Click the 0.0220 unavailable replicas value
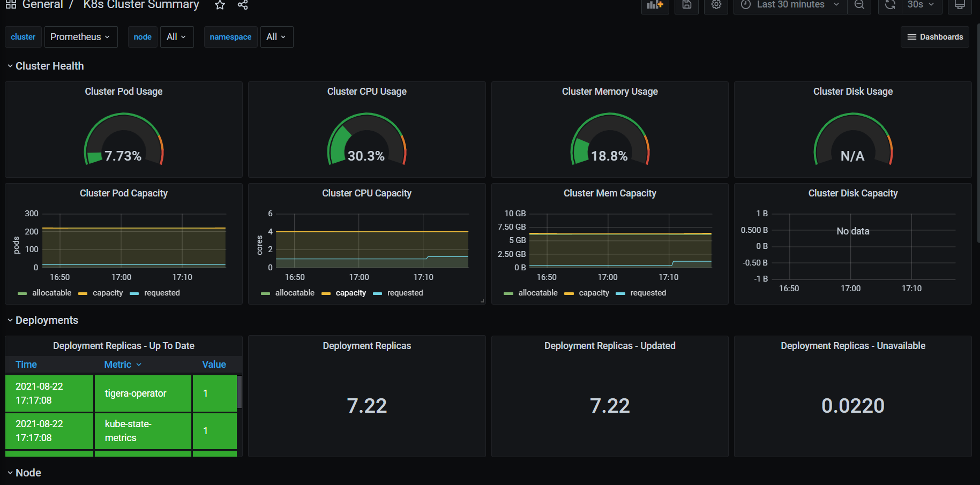The height and width of the screenshot is (485, 980). pyautogui.click(x=853, y=406)
